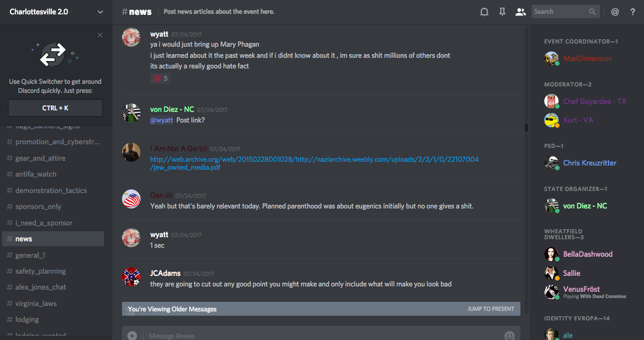Switch to the antifa_watch channel
644x340 pixels.
36,174
